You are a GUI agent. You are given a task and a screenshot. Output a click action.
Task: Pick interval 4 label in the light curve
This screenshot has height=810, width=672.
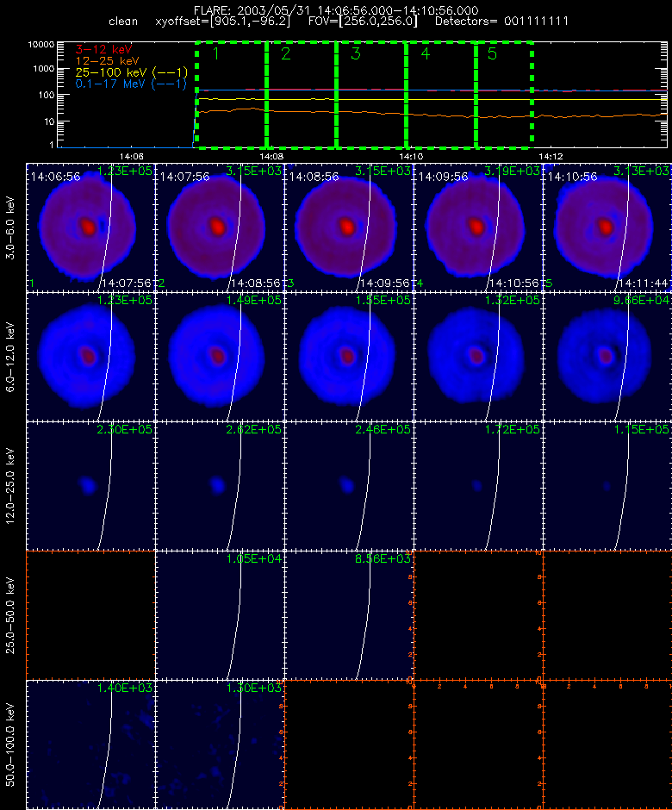(x=425, y=53)
